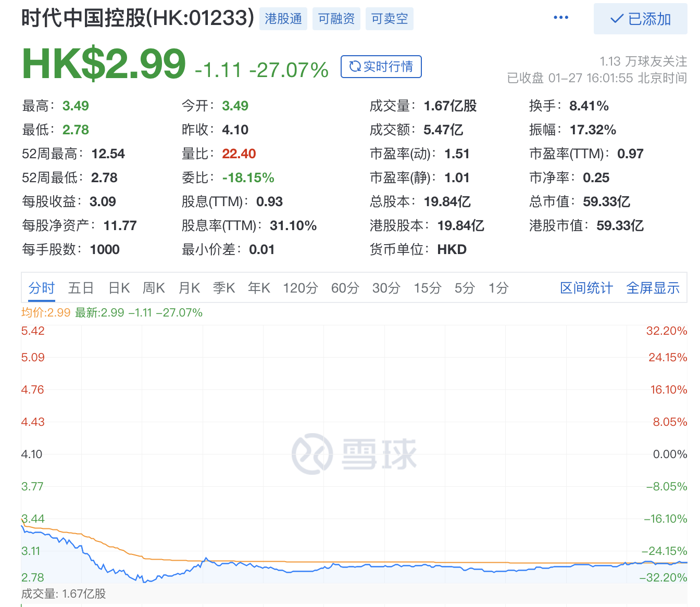The width and height of the screenshot is (700, 607).
Task: Click the 市盈率(TTM) value 0.97
Action: 630,154
